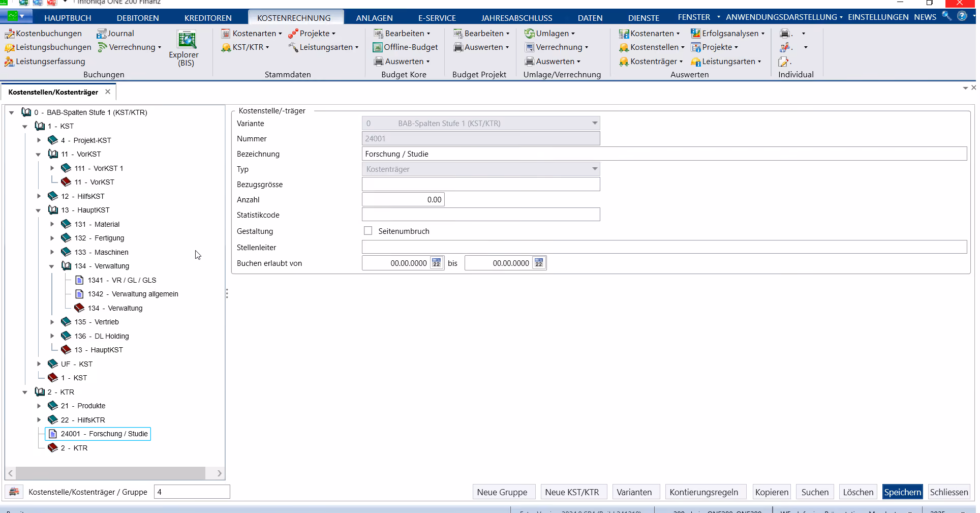Open the help question mark icon

(x=962, y=16)
